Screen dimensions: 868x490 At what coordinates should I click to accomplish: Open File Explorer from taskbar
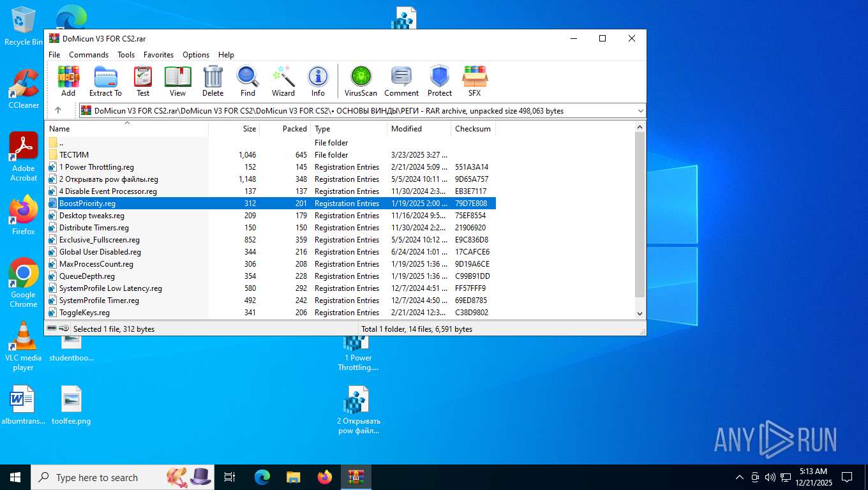pyautogui.click(x=293, y=477)
